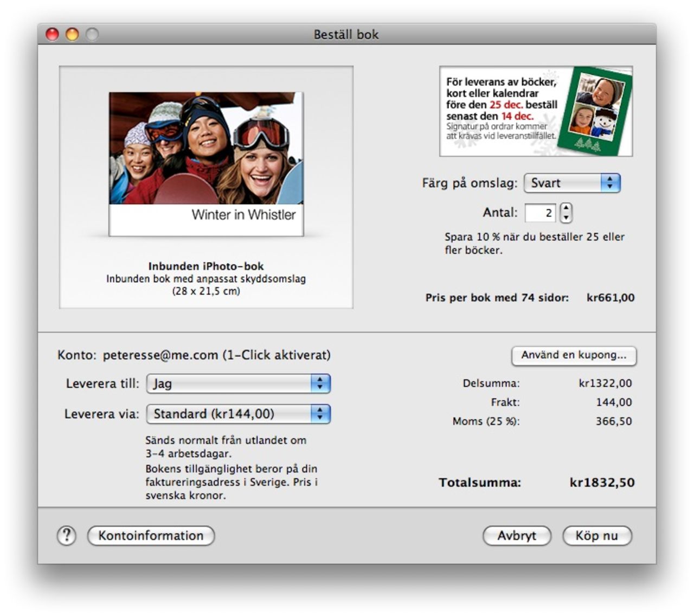Click the Winter in Whistler book preview
The height and width of the screenshot is (616, 694).
pos(206,163)
